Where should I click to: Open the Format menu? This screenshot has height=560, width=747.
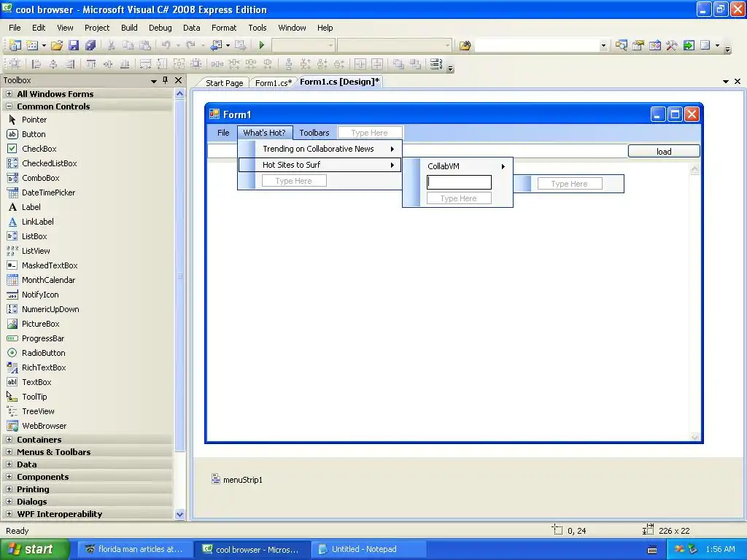point(224,28)
